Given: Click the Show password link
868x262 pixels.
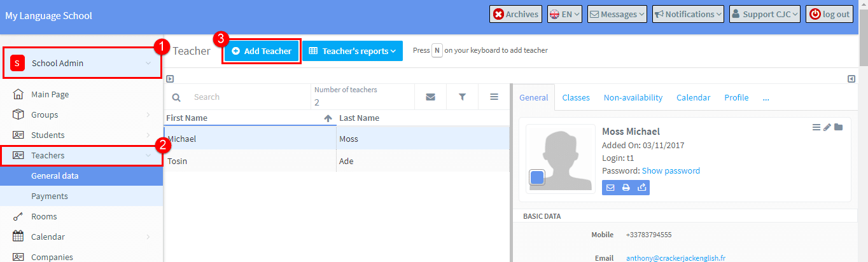Looking at the screenshot, I should pos(671,170).
